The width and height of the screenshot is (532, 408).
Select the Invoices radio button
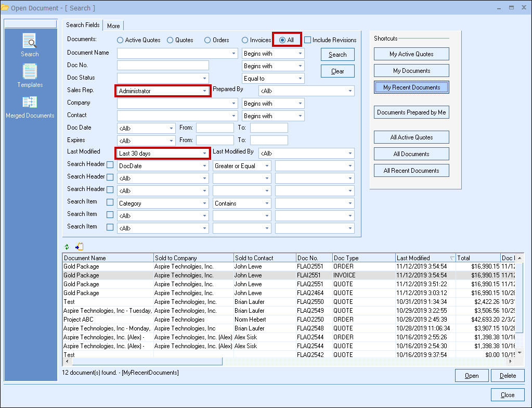pyautogui.click(x=245, y=40)
